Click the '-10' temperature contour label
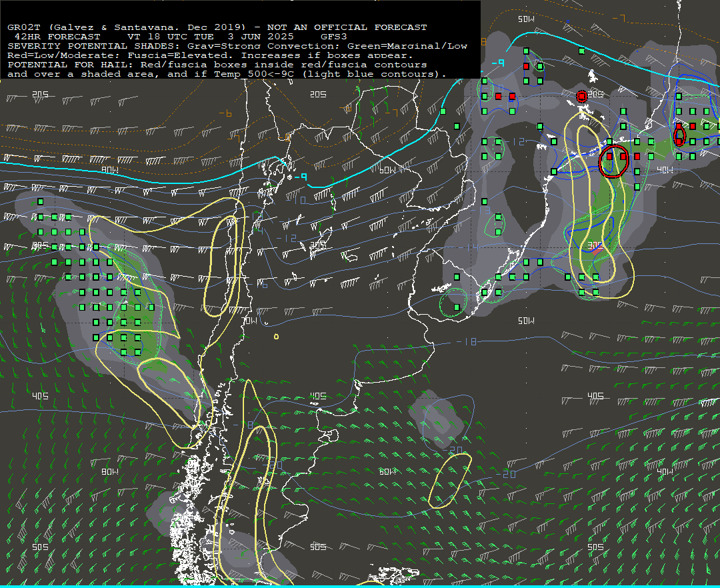Viewport: 720px width, 588px height. pyautogui.click(x=296, y=199)
